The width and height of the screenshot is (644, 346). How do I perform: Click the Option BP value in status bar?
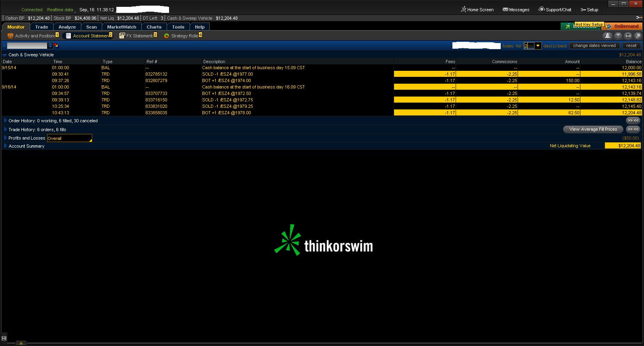pos(39,18)
